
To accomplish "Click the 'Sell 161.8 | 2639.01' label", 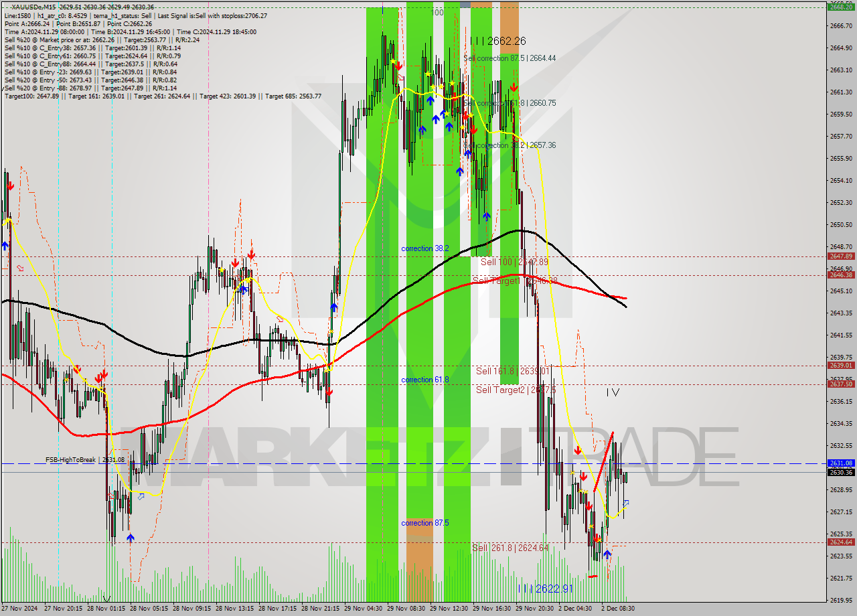I will pyautogui.click(x=513, y=370).
